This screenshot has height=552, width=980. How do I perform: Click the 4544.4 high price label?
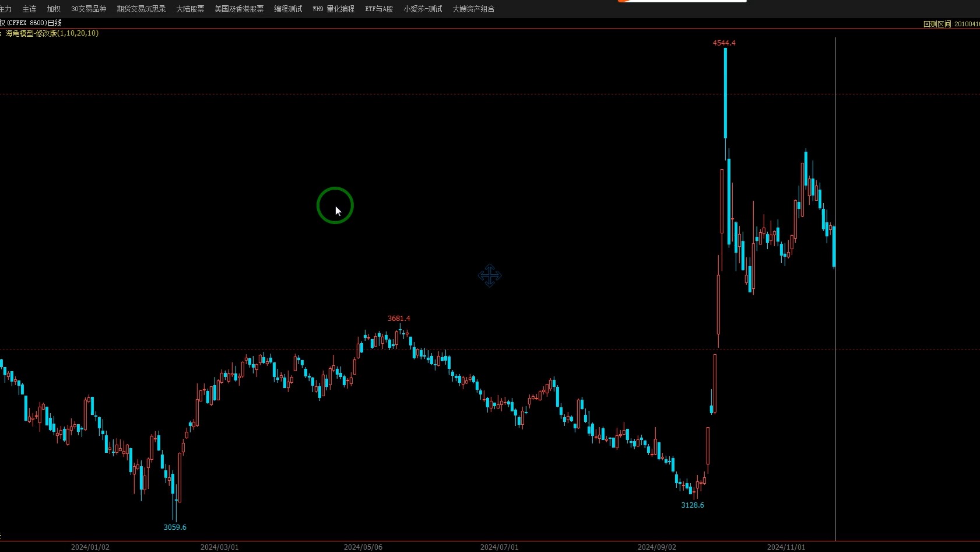click(724, 43)
